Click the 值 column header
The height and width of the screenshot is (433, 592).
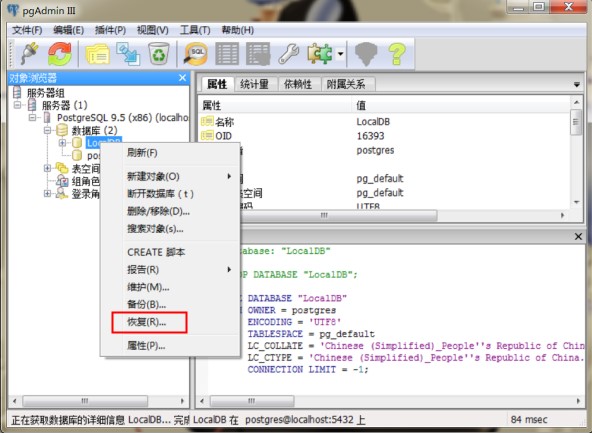(461, 105)
